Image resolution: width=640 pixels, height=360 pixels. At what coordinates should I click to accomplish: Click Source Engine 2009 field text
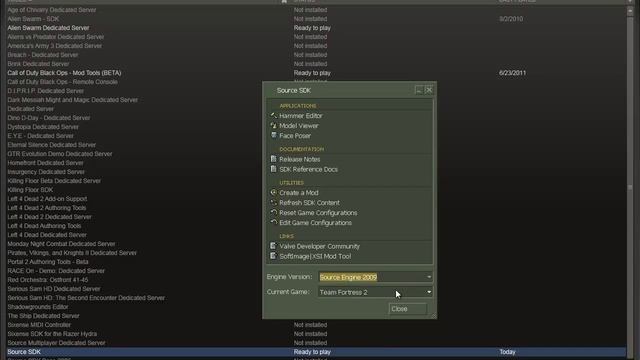[x=348, y=277]
